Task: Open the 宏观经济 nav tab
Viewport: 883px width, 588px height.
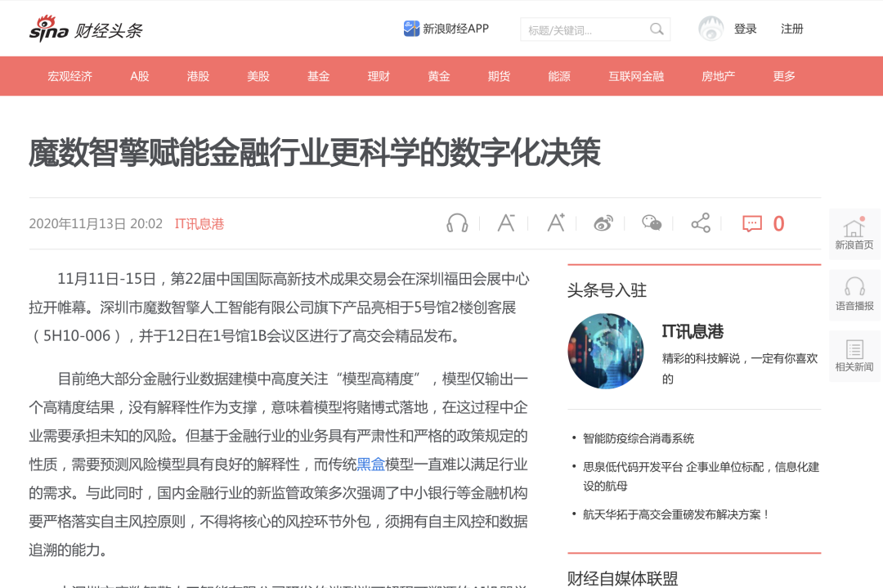Action: click(69, 76)
